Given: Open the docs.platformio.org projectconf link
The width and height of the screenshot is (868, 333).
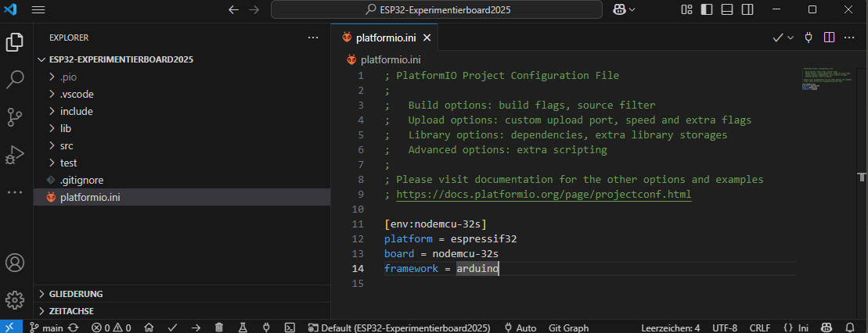Looking at the screenshot, I should [x=543, y=195].
